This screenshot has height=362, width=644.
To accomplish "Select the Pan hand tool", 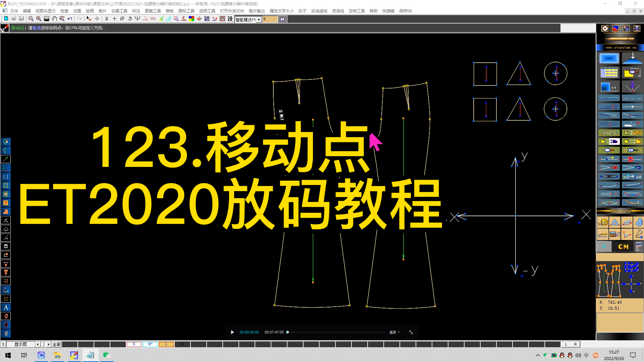I will (x=54, y=19).
